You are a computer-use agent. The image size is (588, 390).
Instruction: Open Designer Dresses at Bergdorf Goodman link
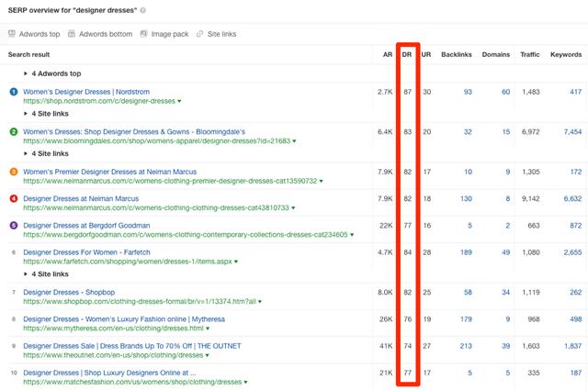[86, 226]
